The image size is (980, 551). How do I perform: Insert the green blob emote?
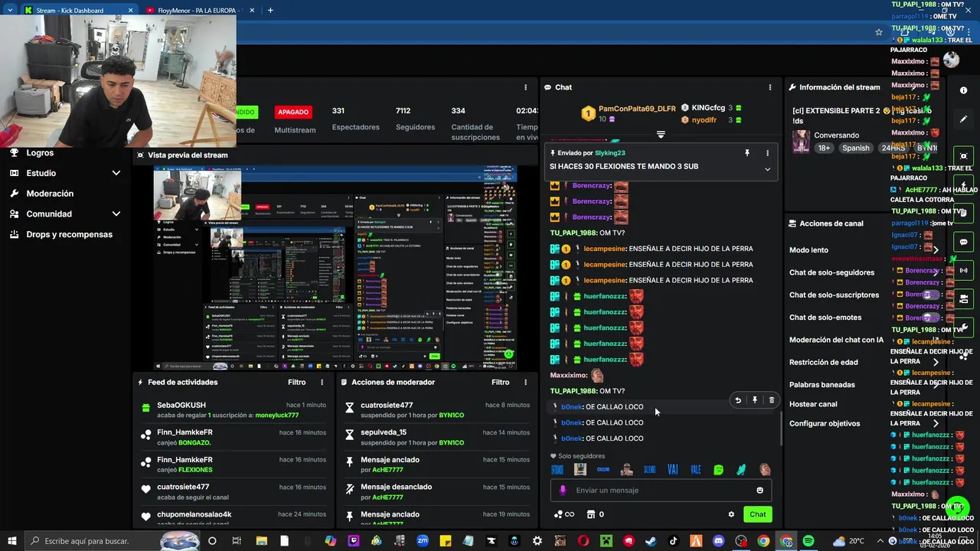coord(718,470)
